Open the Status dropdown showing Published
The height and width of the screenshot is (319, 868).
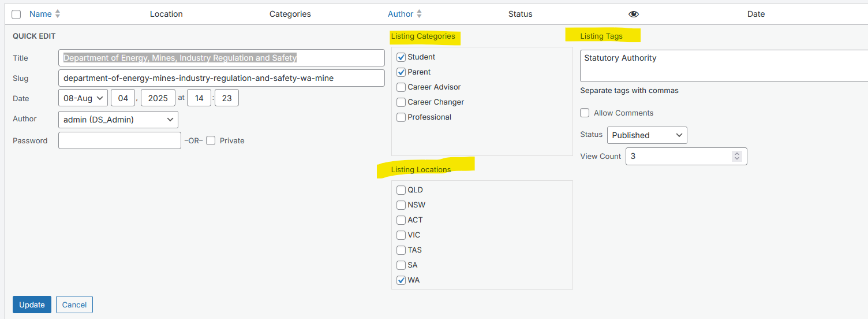(x=647, y=135)
